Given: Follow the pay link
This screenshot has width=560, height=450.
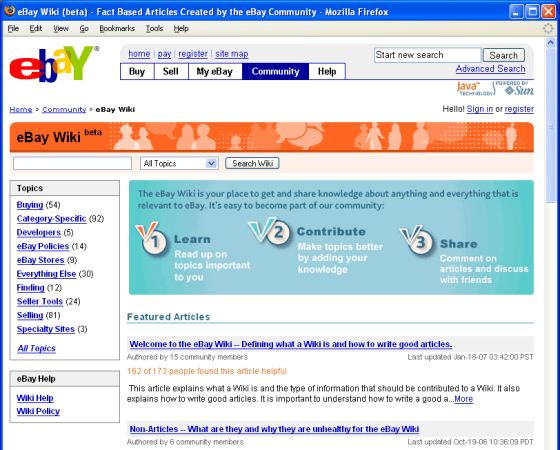Looking at the screenshot, I should click(x=164, y=54).
